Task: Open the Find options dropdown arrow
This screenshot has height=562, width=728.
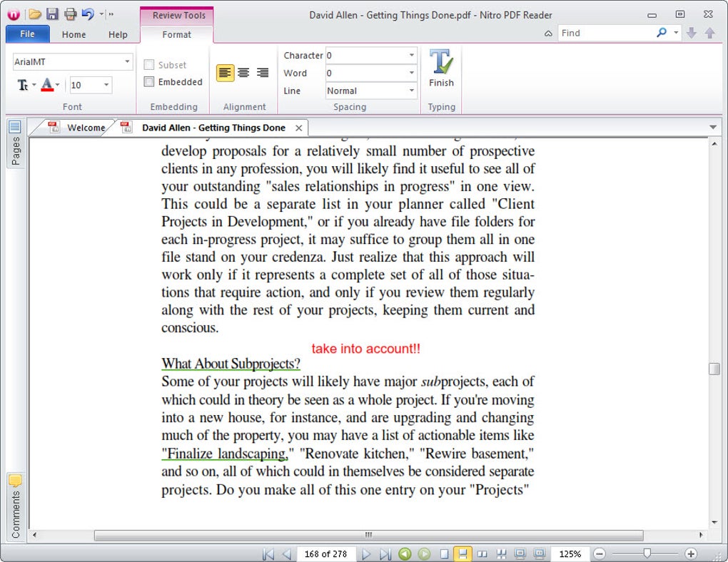Action: click(x=676, y=33)
